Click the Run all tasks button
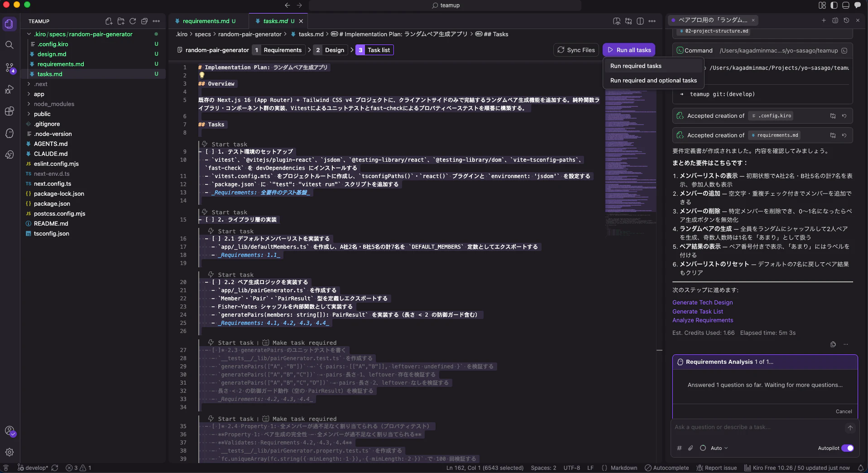This screenshot has height=473, width=868. coord(628,50)
